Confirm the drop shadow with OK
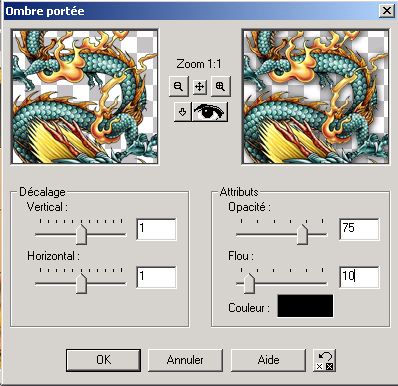 tap(103, 360)
